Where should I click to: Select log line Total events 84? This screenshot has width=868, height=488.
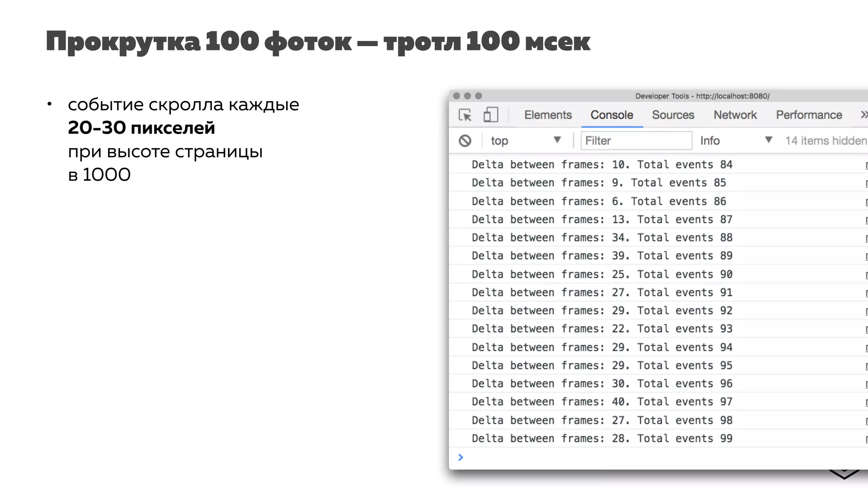(x=658, y=164)
